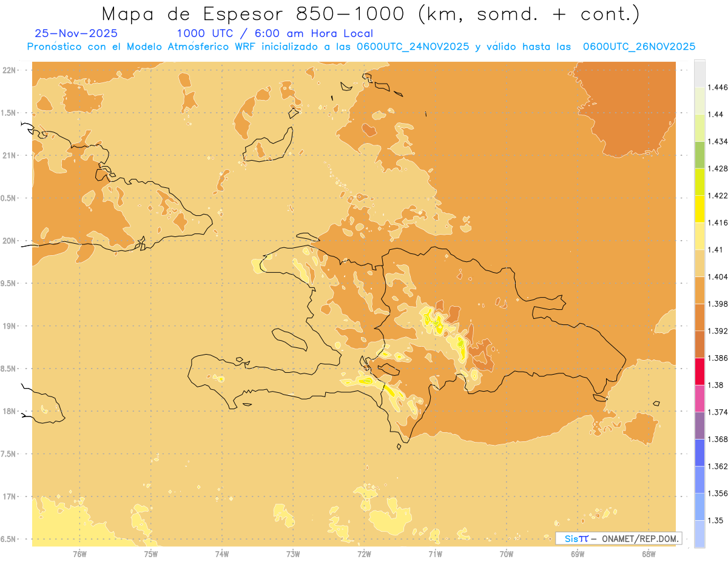This screenshot has height=562, width=728.
Task: Click the legend value '1.44'
Action: click(x=716, y=114)
